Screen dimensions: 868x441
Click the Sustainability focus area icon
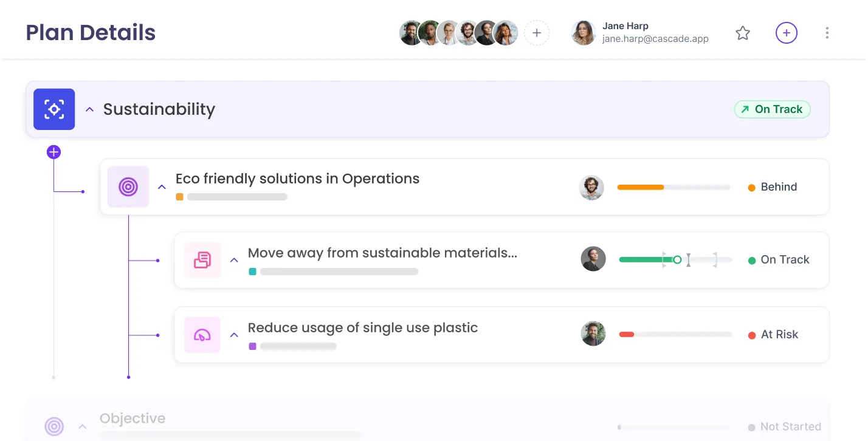pyautogui.click(x=54, y=109)
